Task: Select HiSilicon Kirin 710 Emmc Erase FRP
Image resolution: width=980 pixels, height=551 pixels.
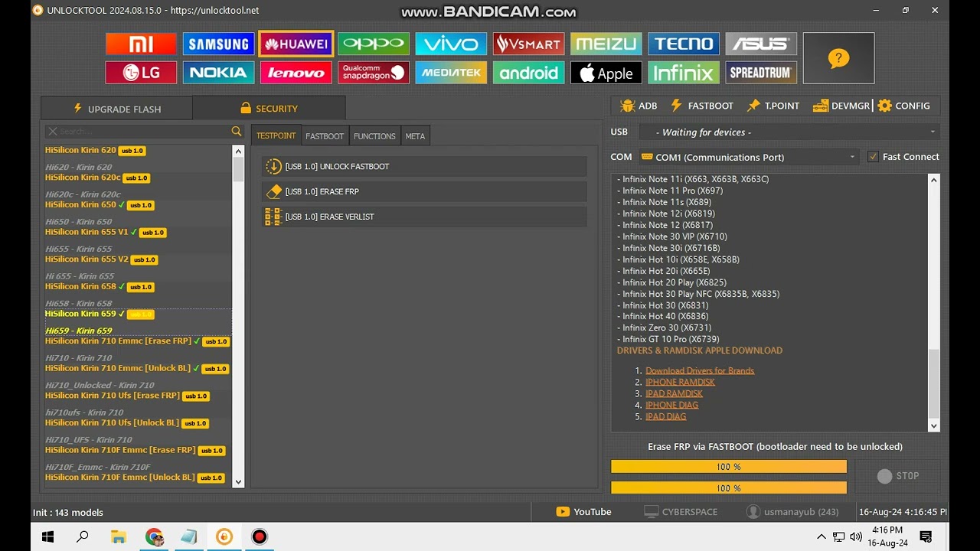Action: [x=118, y=341]
